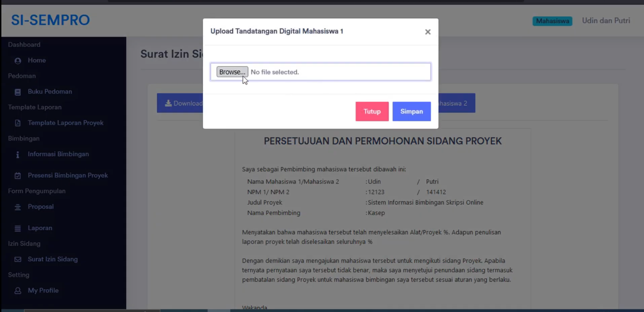Click the Informasi Bimbingan info icon
Viewport: 644px width, 312px height.
(x=18, y=154)
